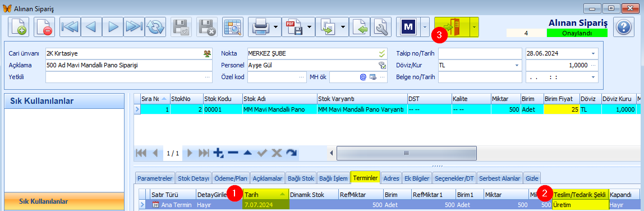Viewport: 644px width, 211px height.
Task: Jump to the first record using toolbar arrow
Action: click(x=70, y=27)
